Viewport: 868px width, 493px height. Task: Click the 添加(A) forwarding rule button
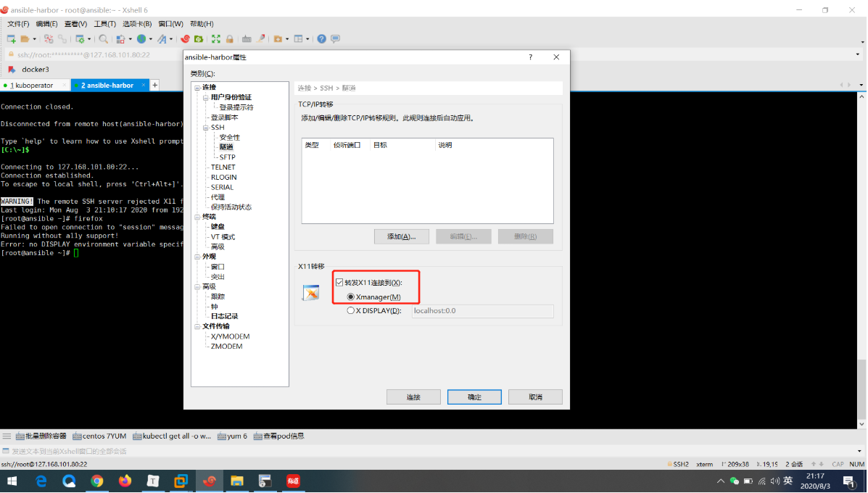point(401,236)
